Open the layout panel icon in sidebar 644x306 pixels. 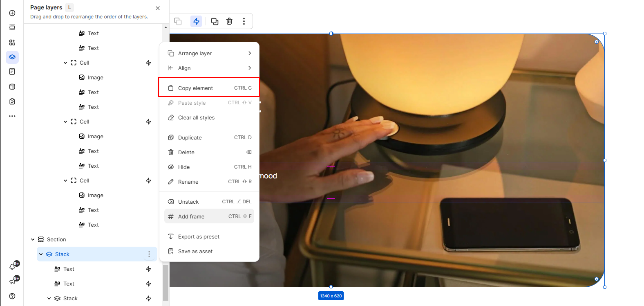pos(12,87)
